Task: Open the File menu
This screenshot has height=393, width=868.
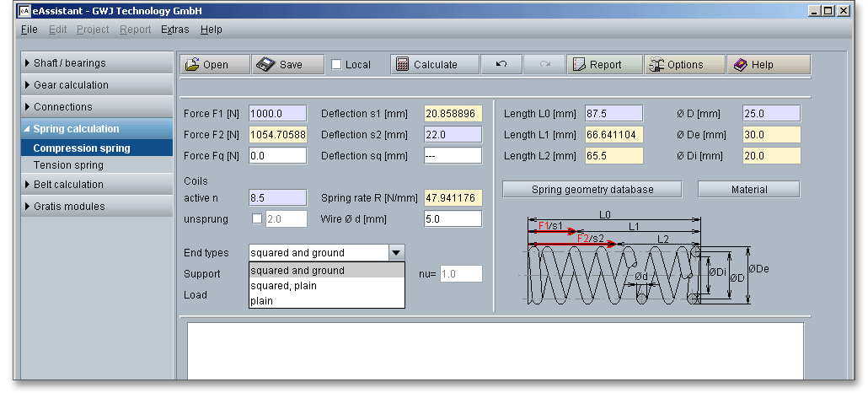Action: (x=29, y=30)
